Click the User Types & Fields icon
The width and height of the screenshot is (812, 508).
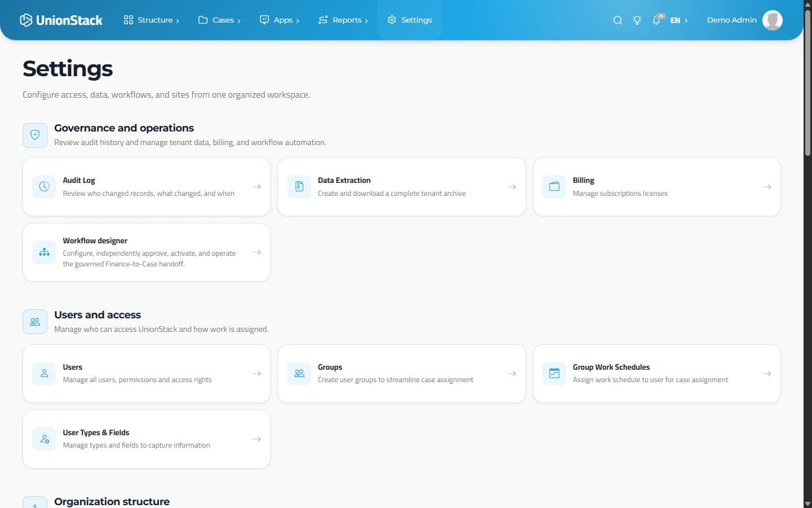pyautogui.click(x=44, y=439)
